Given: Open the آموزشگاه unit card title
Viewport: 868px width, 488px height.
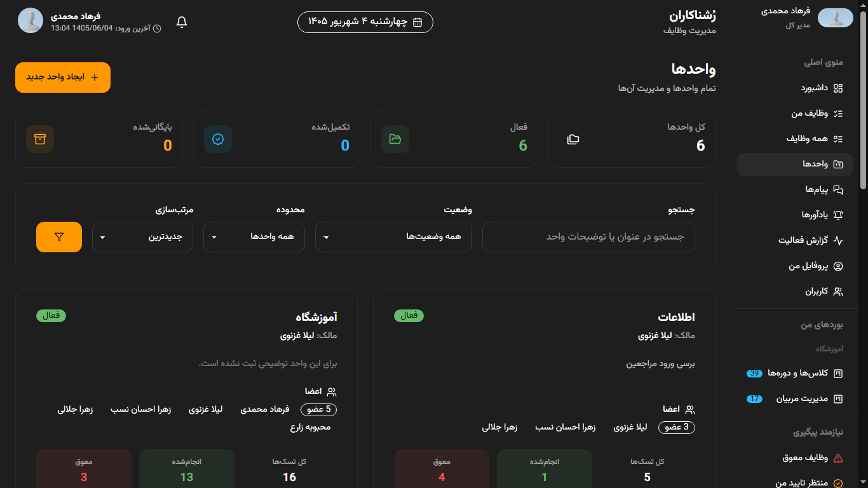Looking at the screenshot, I should pos(316,317).
